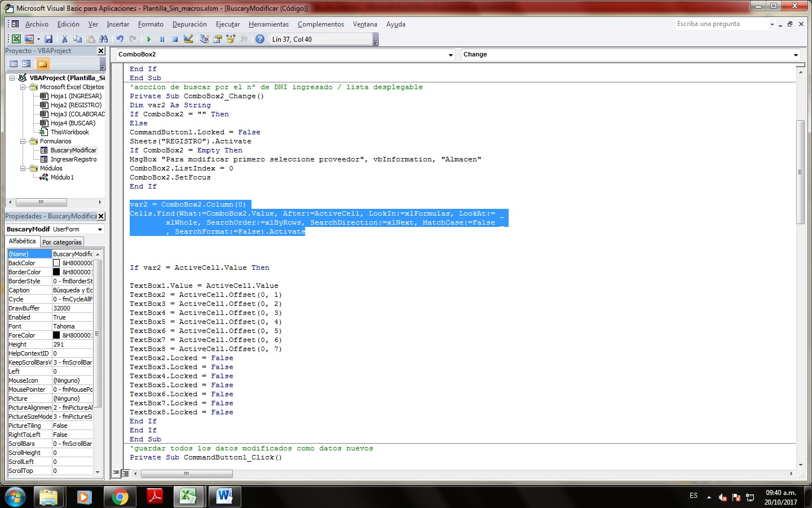Open the Change procedure dropdown
The height and width of the screenshot is (508, 812).
coord(796,55)
